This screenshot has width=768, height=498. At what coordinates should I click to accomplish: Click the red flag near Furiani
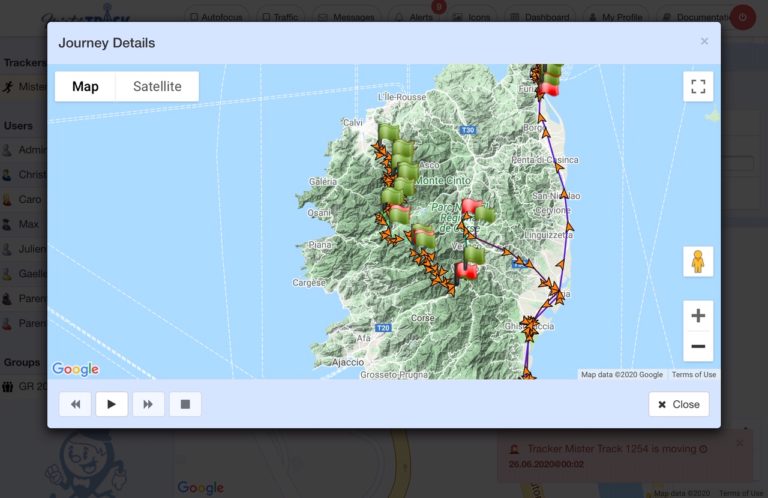[x=549, y=89]
